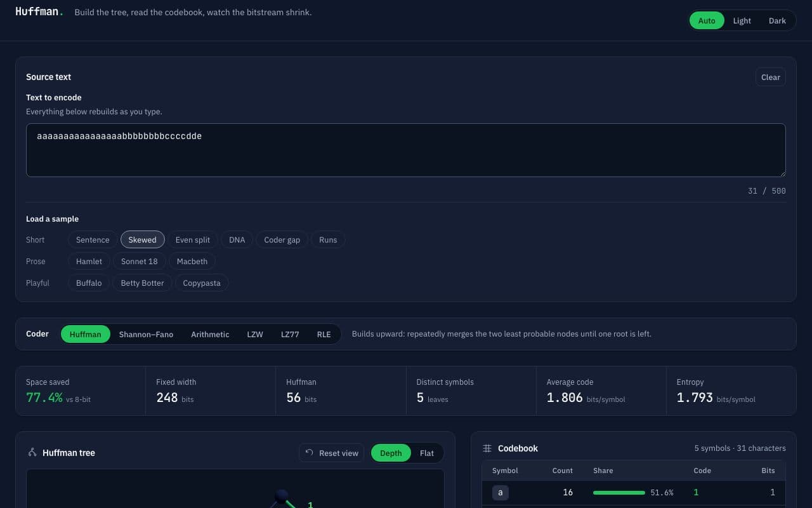
Task: Load the Betty Botter sample
Action: [143, 283]
